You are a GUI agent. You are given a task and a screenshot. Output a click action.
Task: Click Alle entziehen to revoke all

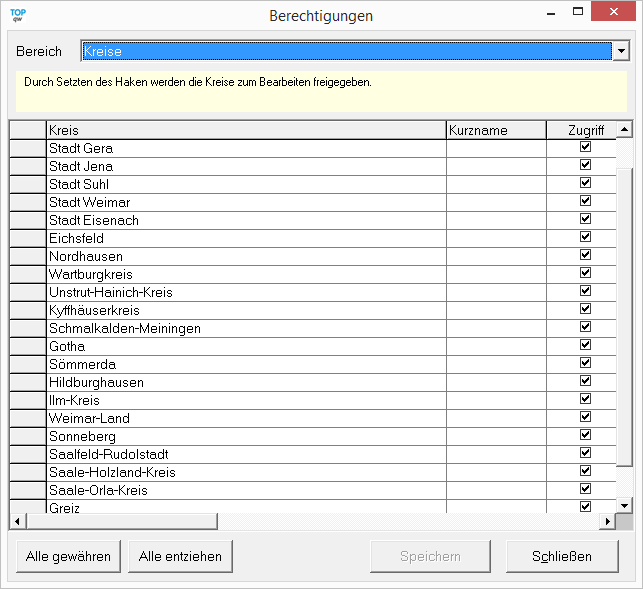tap(180, 556)
